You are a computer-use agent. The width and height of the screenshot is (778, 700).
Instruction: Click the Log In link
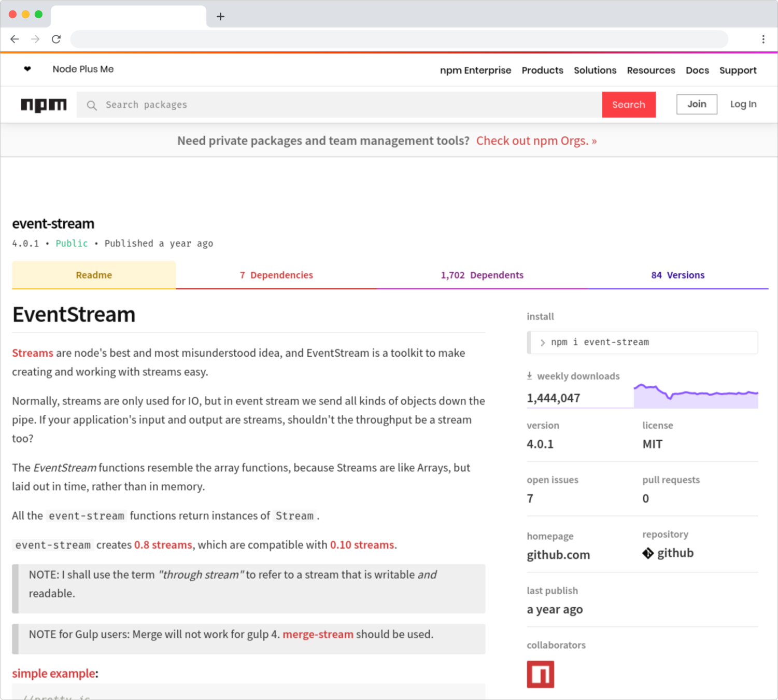(743, 104)
